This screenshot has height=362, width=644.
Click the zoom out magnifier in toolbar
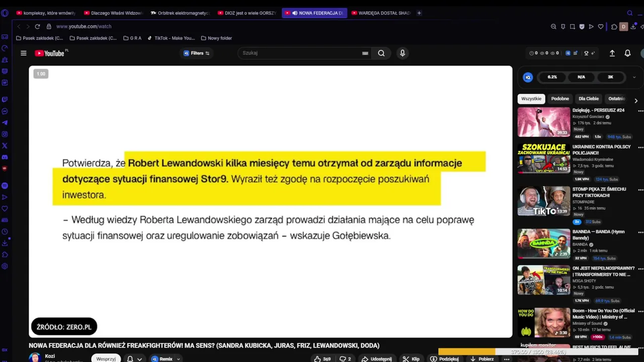point(553,27)
